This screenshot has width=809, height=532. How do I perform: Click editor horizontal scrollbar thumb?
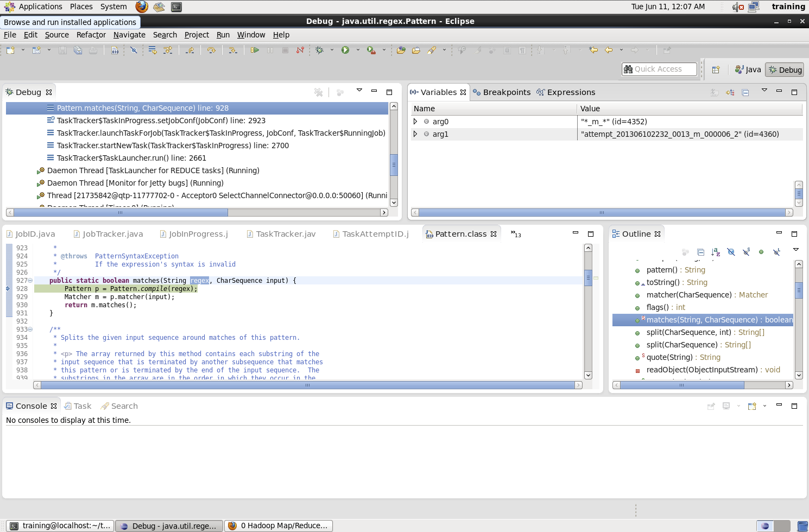308,385
